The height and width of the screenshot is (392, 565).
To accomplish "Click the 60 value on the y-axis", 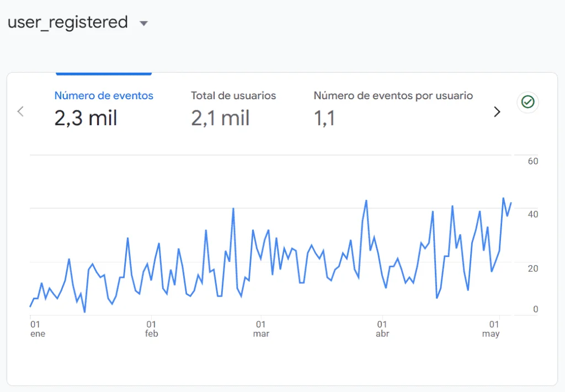I will (x=532, y=162).
